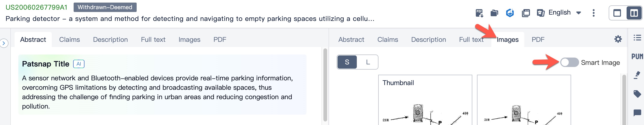Click patent number US20060267799A1 link
Image resolution: width=644 pixels, height=125 pixels.
click(36, 7)
